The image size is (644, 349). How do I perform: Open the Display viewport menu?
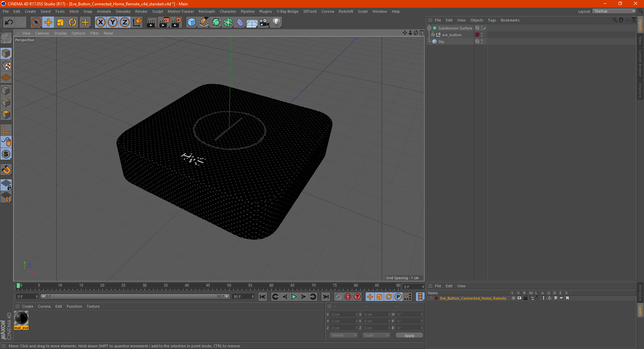(x=61, y=33)
